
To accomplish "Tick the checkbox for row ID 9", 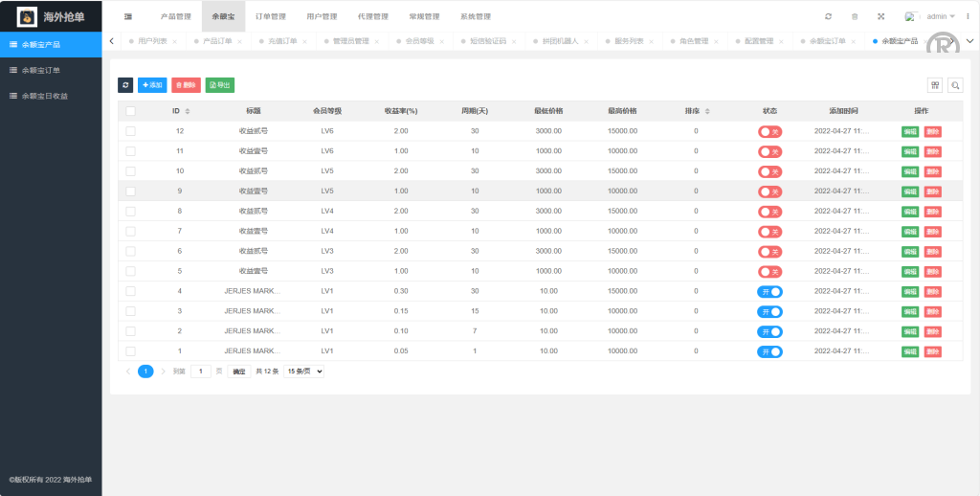I will click(130, 192).
